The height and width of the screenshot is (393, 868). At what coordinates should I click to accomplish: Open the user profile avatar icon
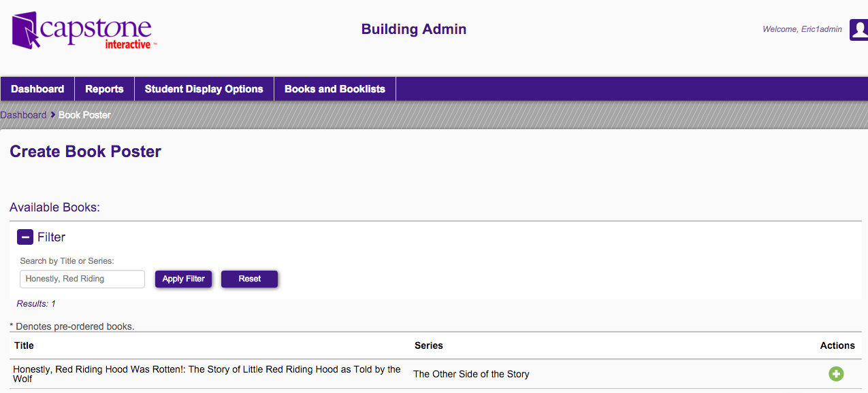tap(858, 30)
